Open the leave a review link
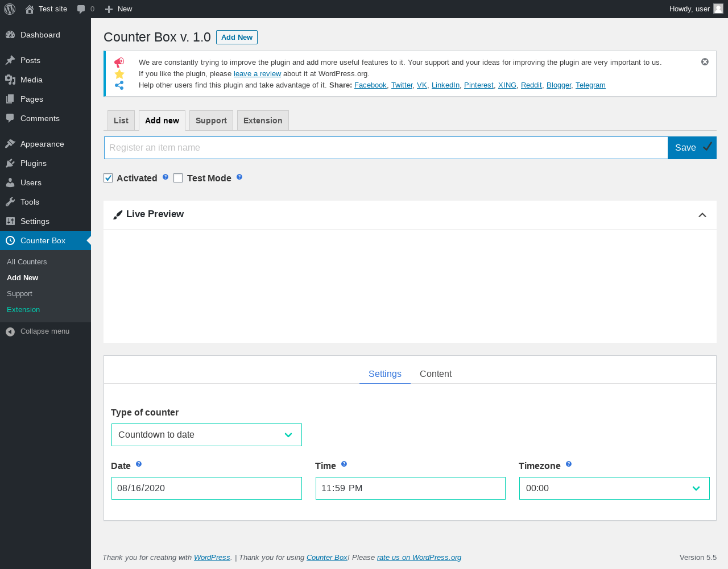728x569 pixels. point(257,74)
